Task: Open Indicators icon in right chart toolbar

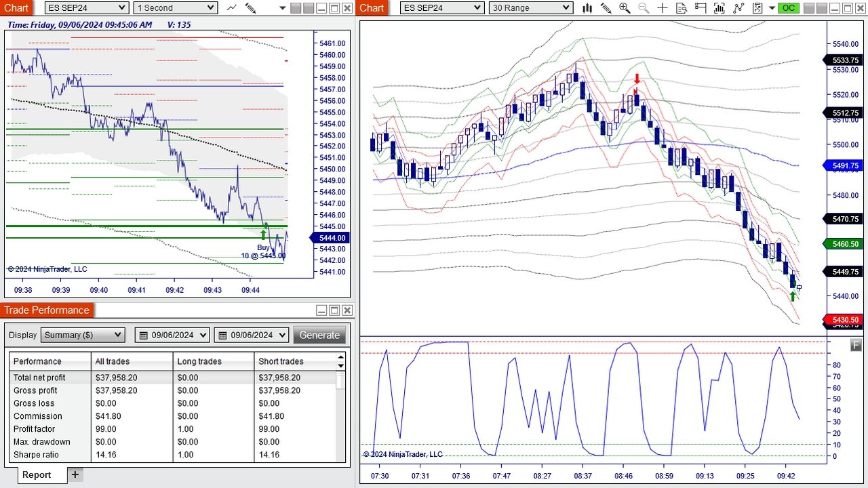Action: coord(719,8)
